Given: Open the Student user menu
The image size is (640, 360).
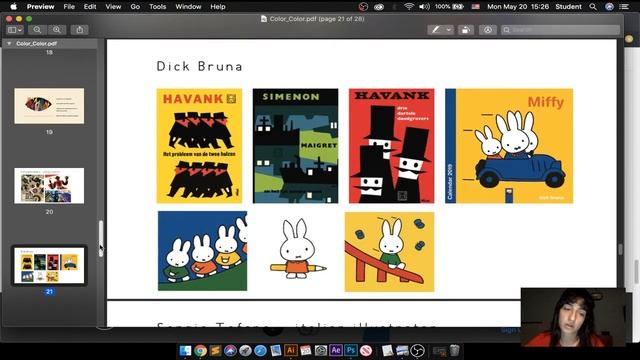Looking at the screenshot, I should point(568,7).
